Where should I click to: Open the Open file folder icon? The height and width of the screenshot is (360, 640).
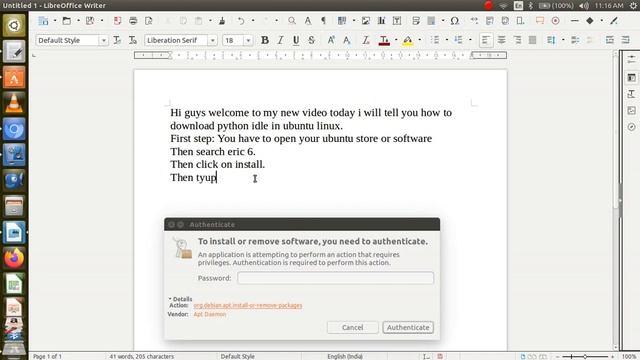pos(67,21)
